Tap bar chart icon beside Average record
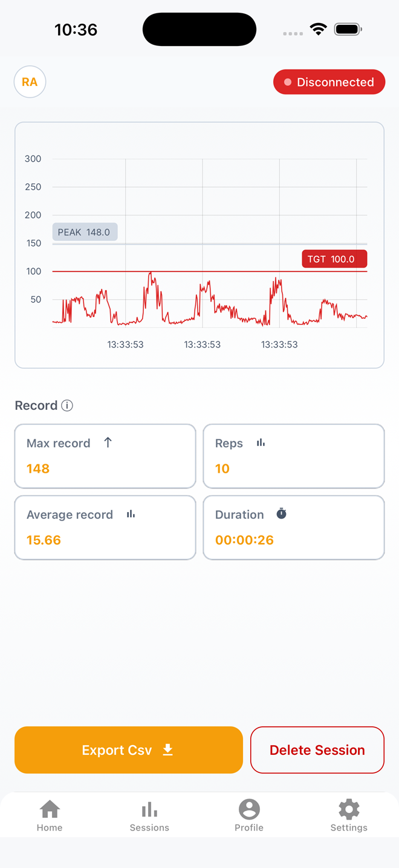This screenshot has width=399, height=868. tap(131, 514)
